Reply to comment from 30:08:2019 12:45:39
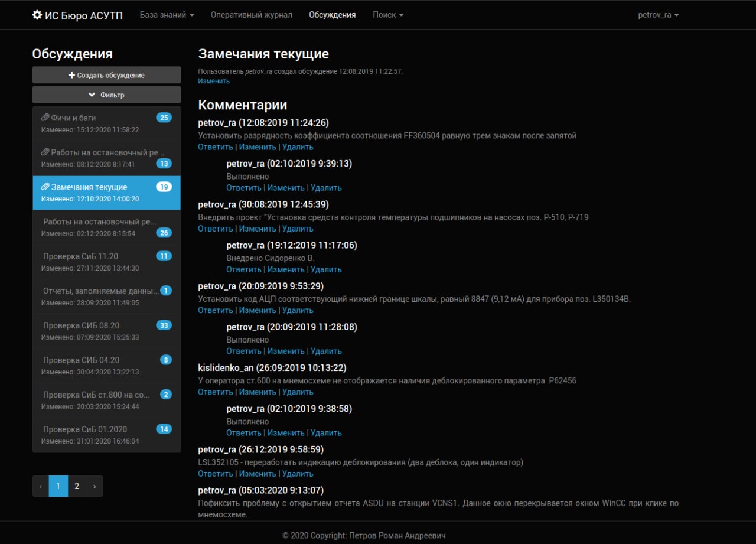 [x=216, y=229]
